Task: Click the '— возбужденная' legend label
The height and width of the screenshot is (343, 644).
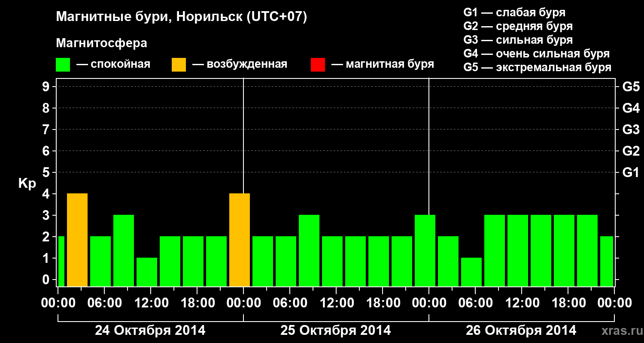Action: (x=240, y=65)
